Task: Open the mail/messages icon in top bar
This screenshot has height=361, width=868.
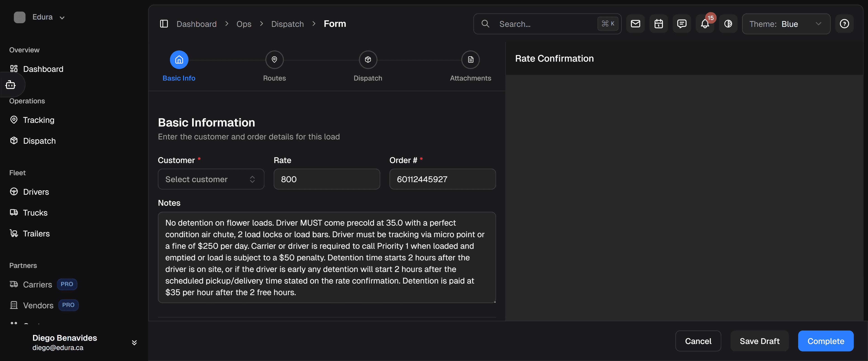Action: [635, 24]
